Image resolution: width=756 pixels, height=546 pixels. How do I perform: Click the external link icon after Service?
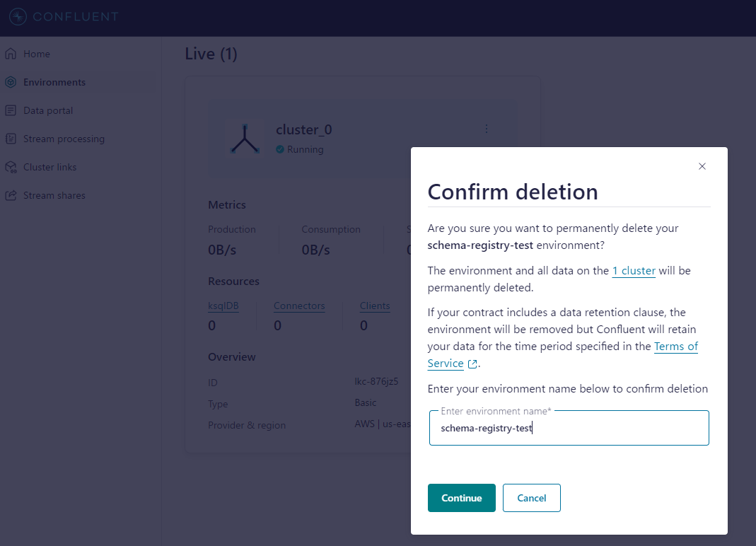click(472, 364)
